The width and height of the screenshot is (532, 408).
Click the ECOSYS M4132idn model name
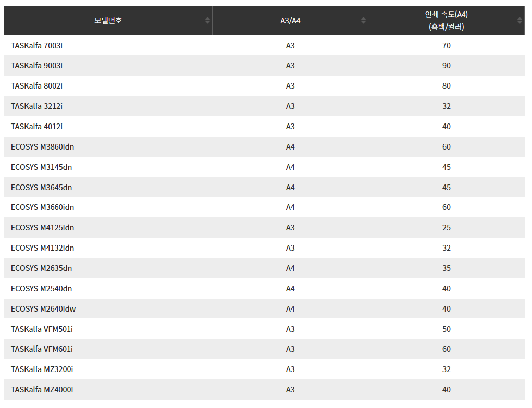(x=42, y=248)
